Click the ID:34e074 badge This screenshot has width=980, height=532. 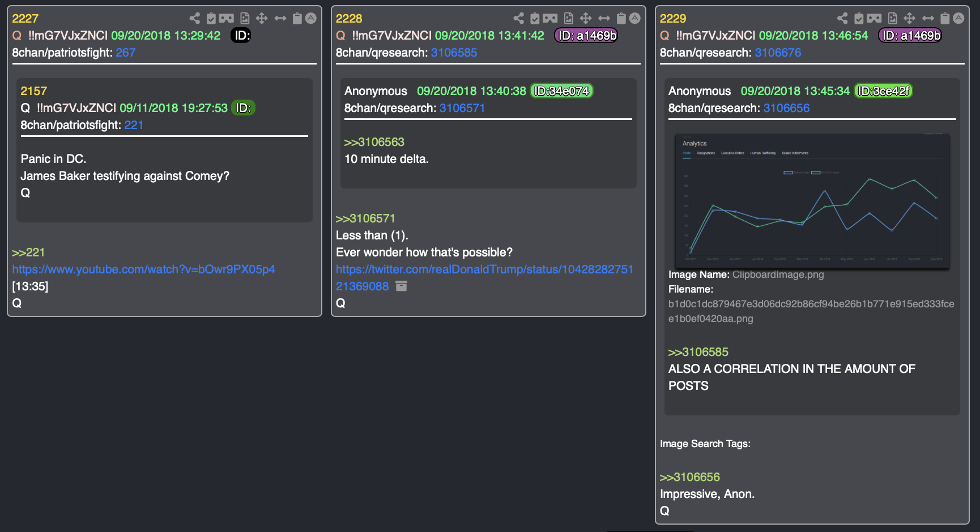coord(561,91)
